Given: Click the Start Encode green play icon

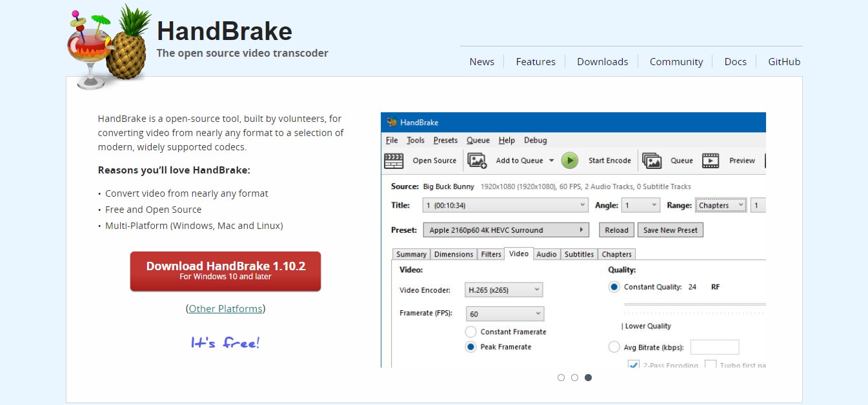Looking at the screenshot, I should coord(570,161).
